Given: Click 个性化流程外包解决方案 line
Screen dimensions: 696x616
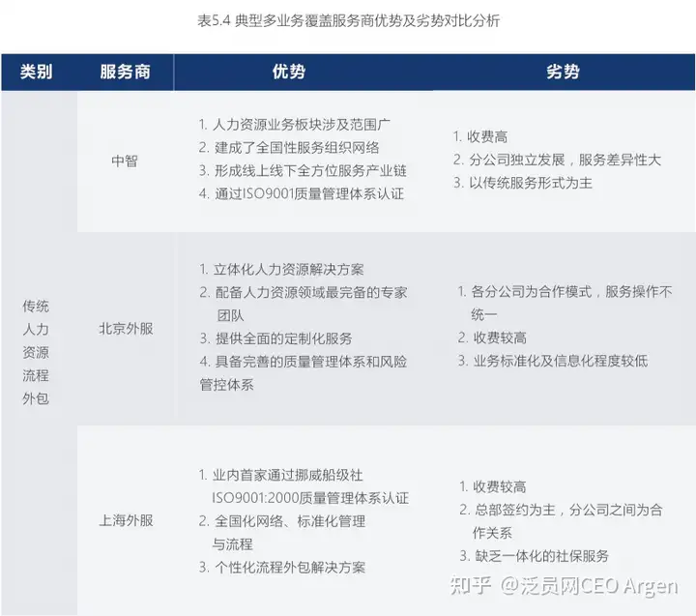Looking at the screenshot, I should (282, 568).
